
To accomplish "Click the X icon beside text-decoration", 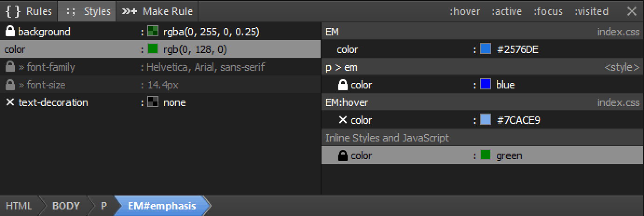I will pyautogui.click(x=10, y=102).
